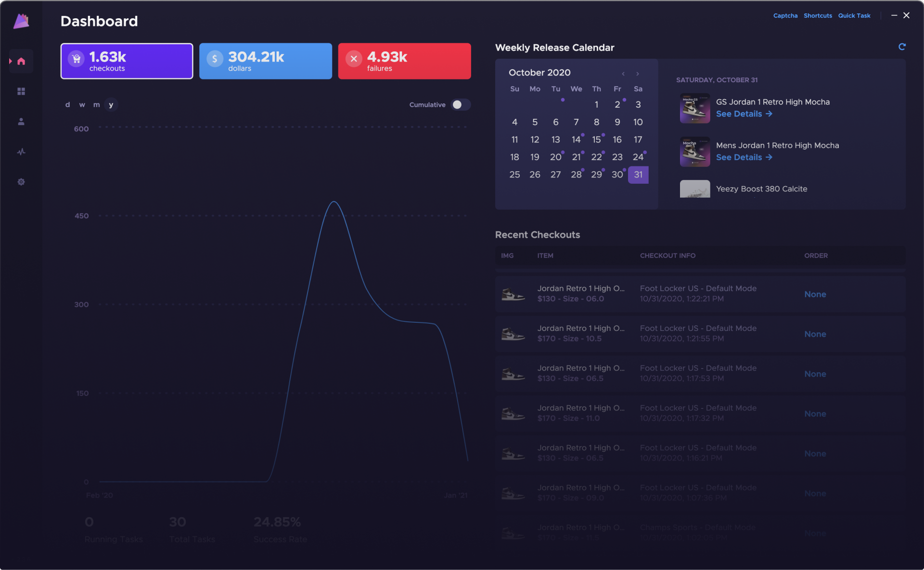Select the day 'd' chart range
924x570 pixels.
coord(67,104)
